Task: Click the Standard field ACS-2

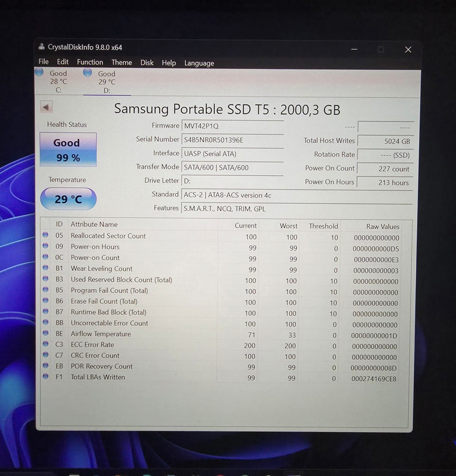Action: point(297,195)
